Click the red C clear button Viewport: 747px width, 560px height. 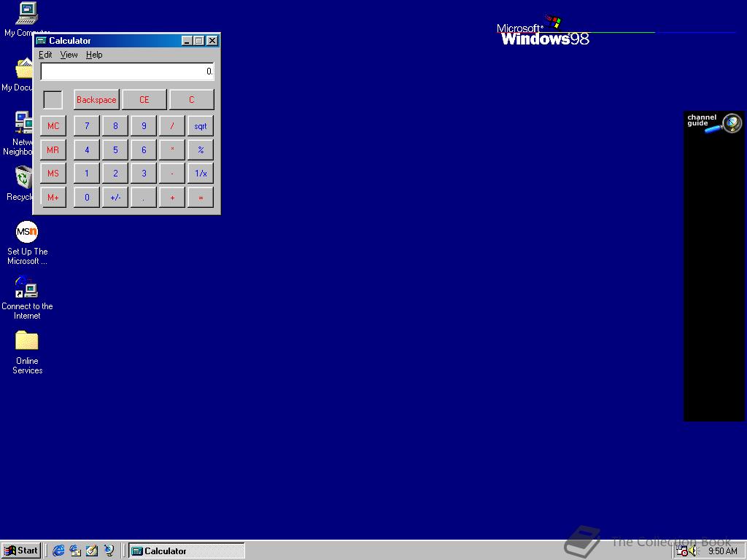(x=192, y=99)
